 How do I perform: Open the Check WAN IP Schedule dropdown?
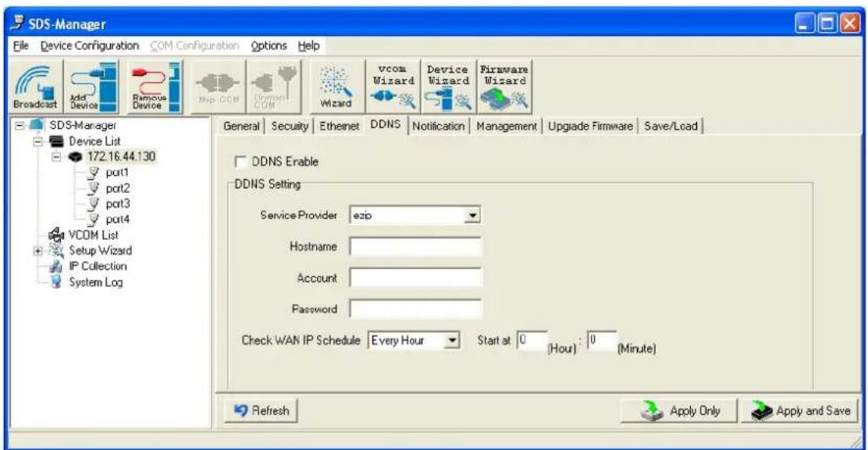pyautogui.click(x=453, y=341)
